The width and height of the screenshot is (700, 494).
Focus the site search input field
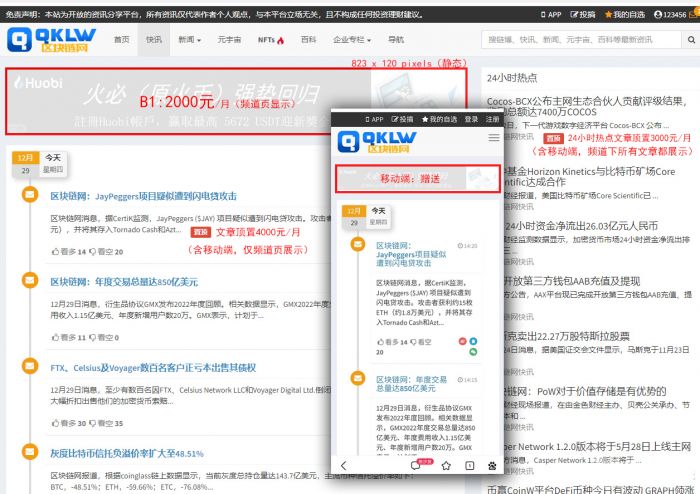pyautogui.click(x=582, y=40)
